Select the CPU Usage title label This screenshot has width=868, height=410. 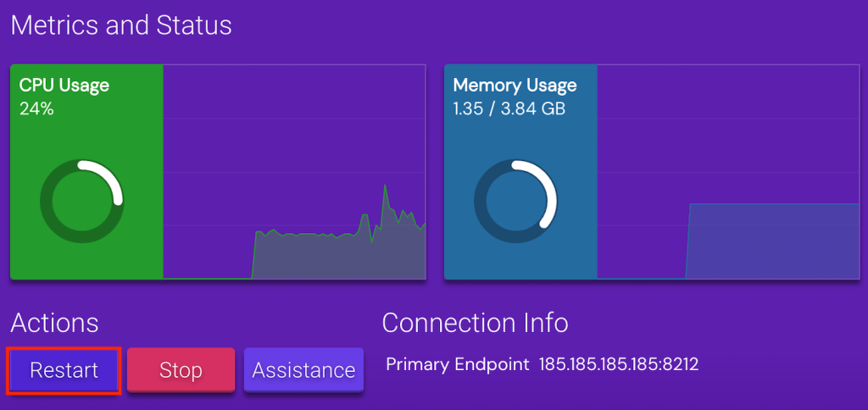[x=64, y=86]
